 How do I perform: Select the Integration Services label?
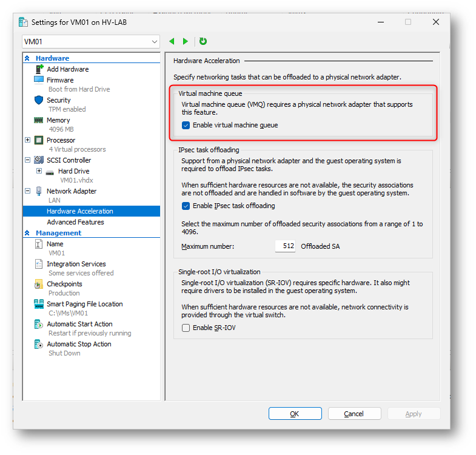click(76, 264)
